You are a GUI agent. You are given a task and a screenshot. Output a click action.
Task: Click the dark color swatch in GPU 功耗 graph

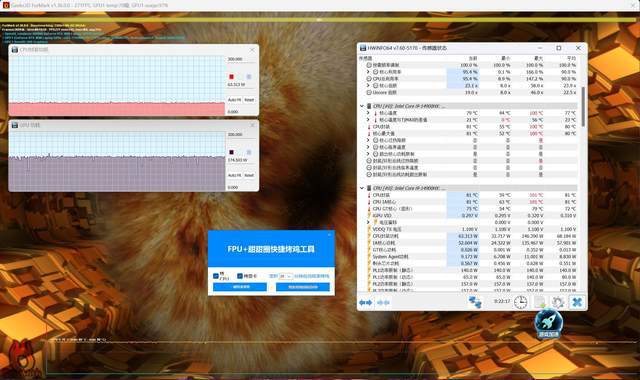click(231, 152)
